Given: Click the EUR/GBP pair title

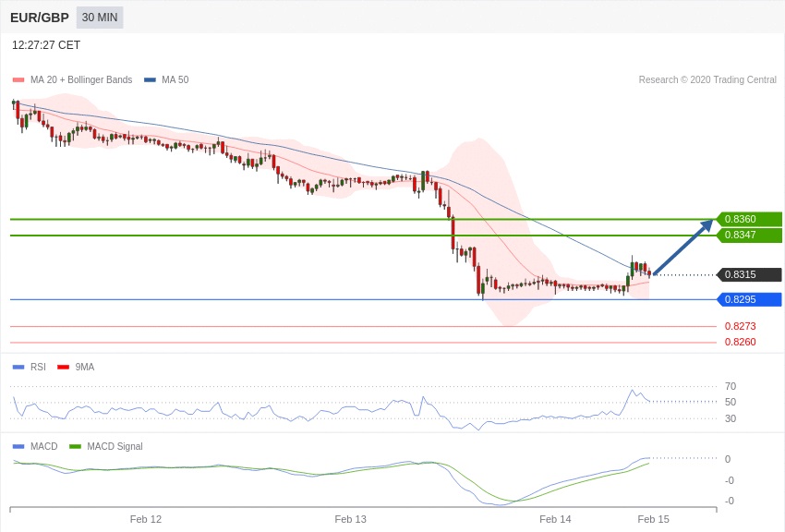Looking at the screenshot, I should (x=40, y=18).
